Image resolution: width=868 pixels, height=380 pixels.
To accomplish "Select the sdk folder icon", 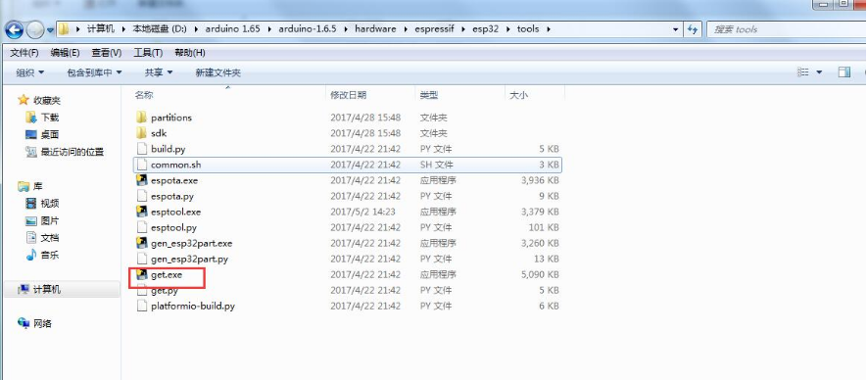I will (142, 133).
